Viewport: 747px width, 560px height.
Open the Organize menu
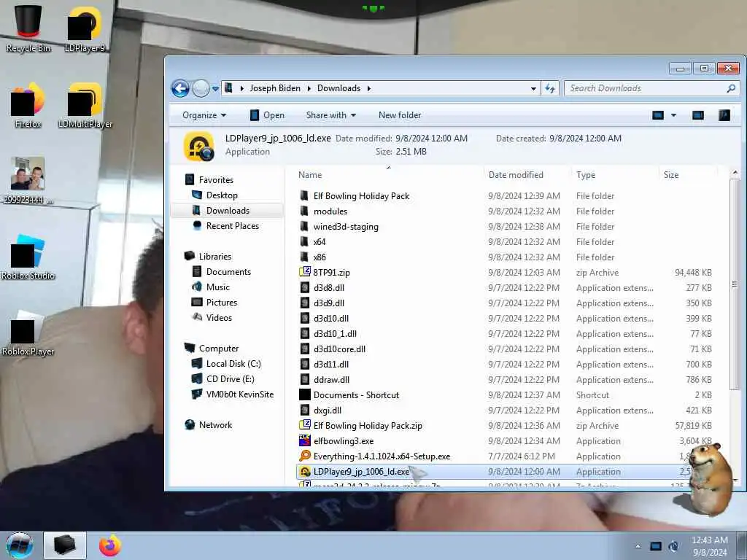pyautogui.click(x=204, y=115)
